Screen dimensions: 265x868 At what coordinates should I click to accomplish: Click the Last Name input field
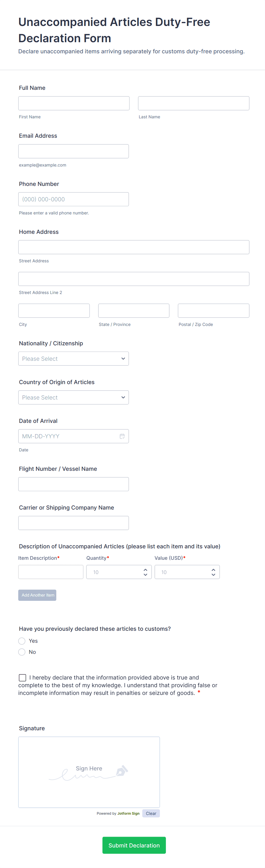(193, 103)
